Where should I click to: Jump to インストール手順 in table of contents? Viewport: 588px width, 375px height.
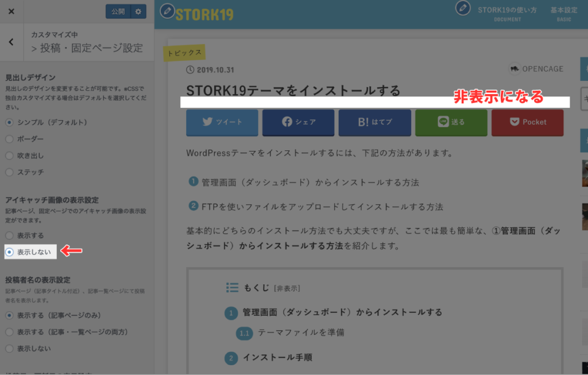click(277, 357)
